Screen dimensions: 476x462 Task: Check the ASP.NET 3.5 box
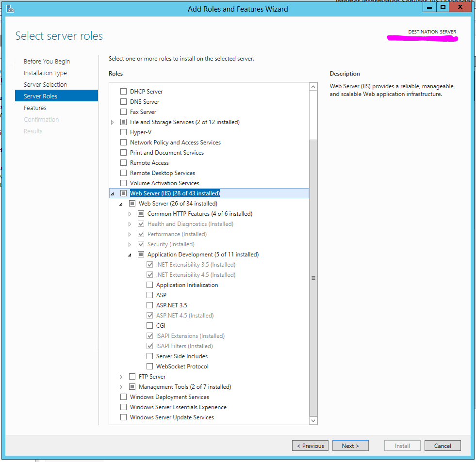149,305
